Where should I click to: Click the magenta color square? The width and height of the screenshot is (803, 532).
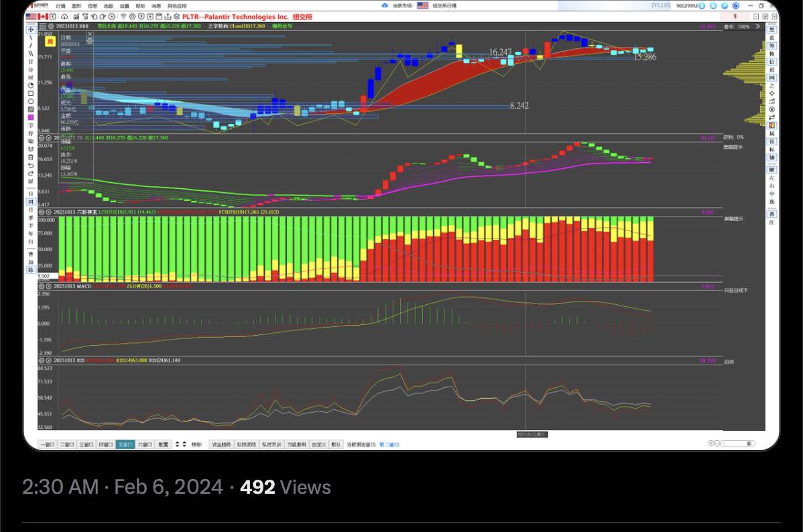(31, 117)
